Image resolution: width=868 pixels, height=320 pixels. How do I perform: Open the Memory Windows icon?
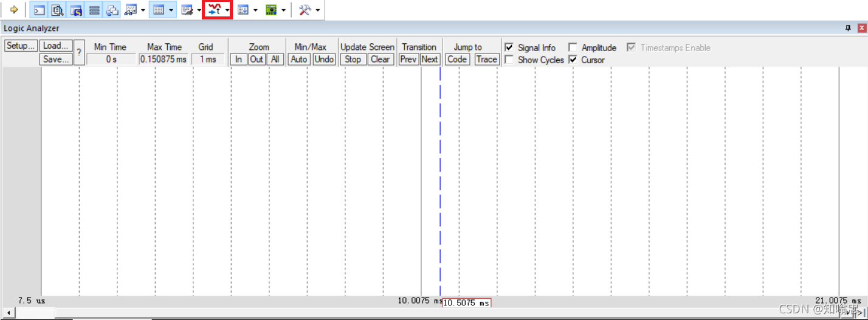click(x=159, y=10)
